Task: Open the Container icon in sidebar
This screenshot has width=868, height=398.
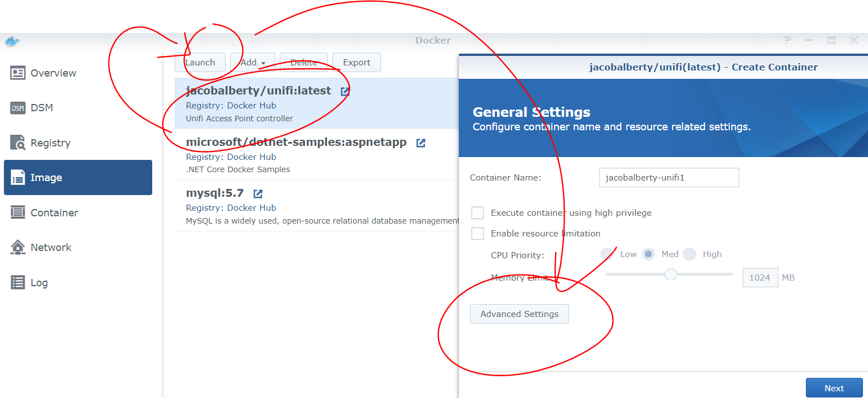Action: 18,212
